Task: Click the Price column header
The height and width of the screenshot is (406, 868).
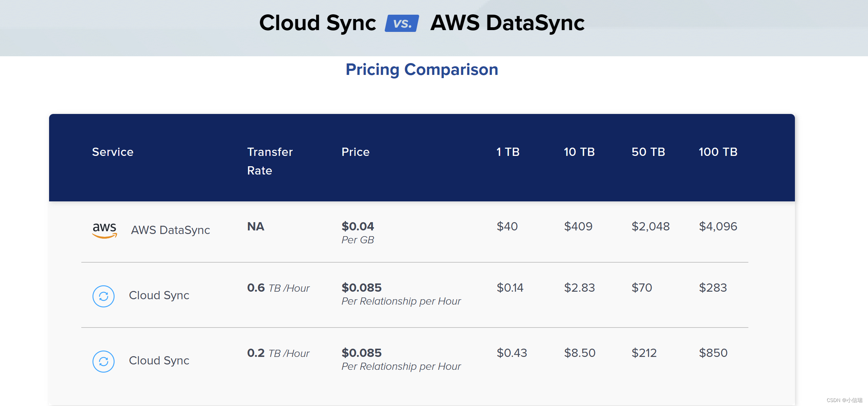Action: pos(355,152)
